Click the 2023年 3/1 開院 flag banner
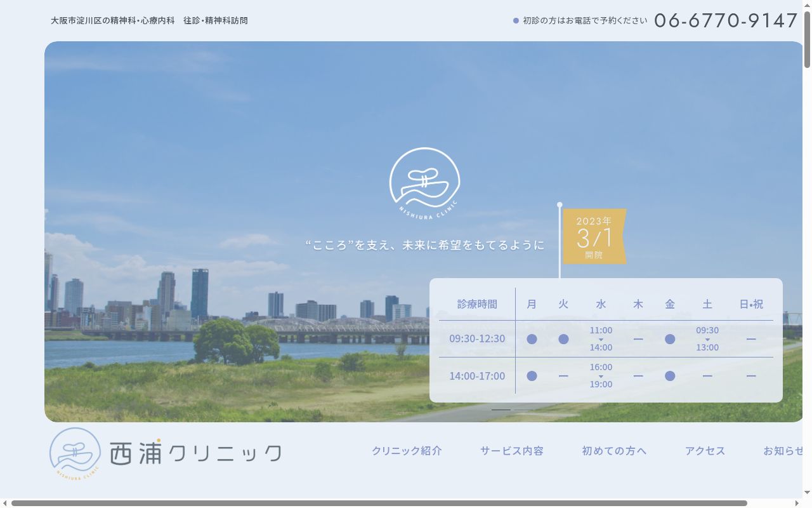This screenshot has height=508, width=812. 594,236
